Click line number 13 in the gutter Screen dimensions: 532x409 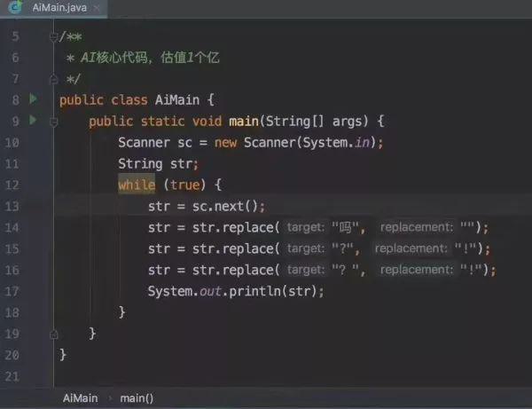(12, 207)
